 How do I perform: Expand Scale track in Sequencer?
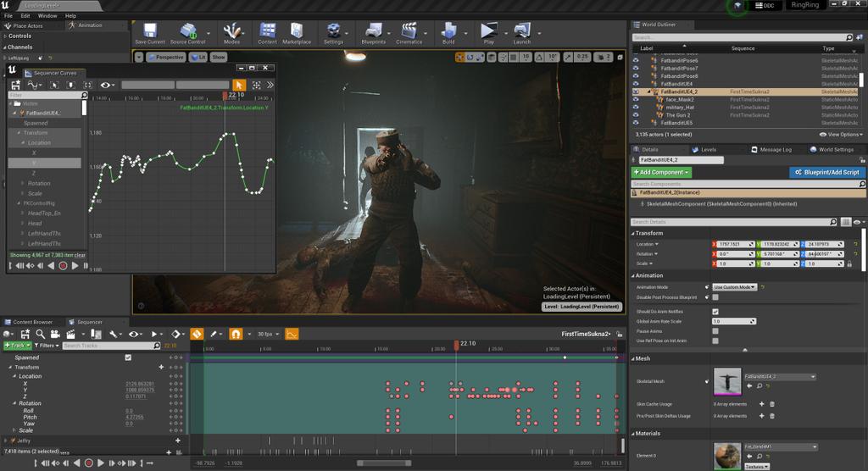[14, 430]
